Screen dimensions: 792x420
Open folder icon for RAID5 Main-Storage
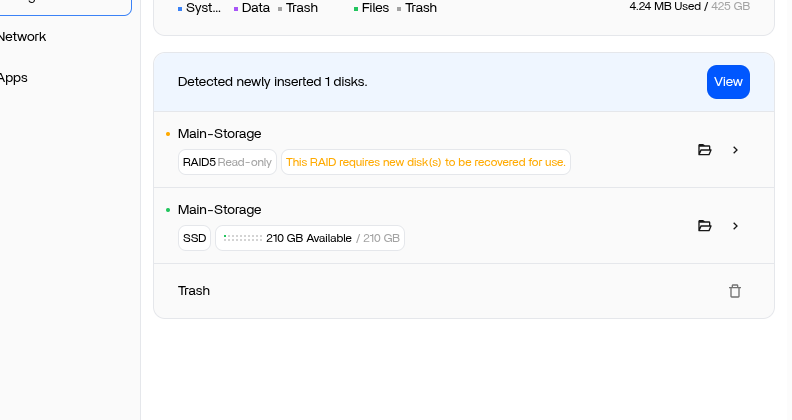[705, 150]
